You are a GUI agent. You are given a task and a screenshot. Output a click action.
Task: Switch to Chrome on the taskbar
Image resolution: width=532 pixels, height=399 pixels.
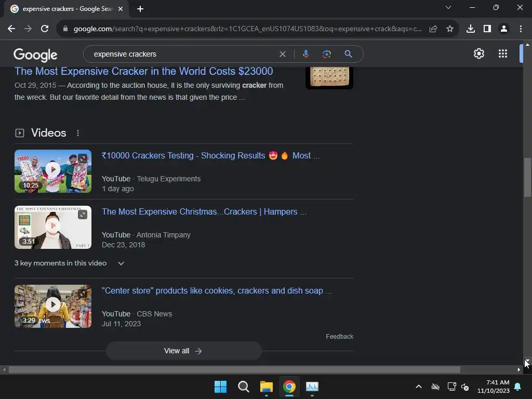tap(289, 387)
